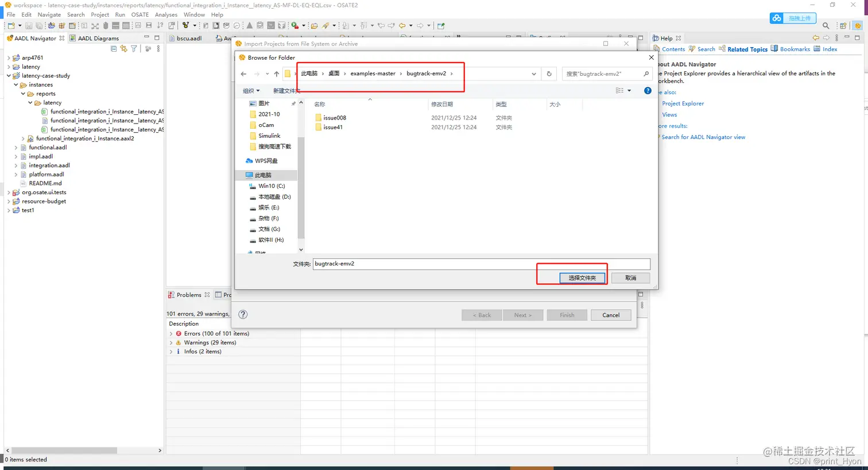Select the README.md file in navigator
Image resolution: width=868 pixels, height=470 pixels.
[45, 183]
